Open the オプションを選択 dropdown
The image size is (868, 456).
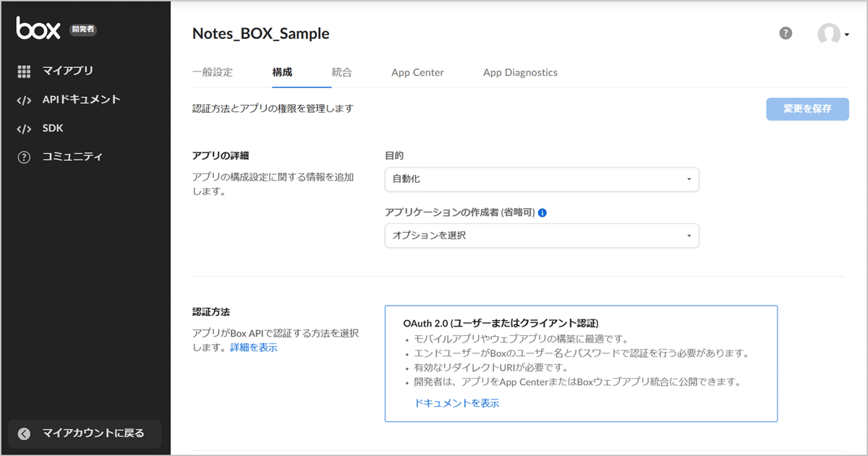(542, 236)
